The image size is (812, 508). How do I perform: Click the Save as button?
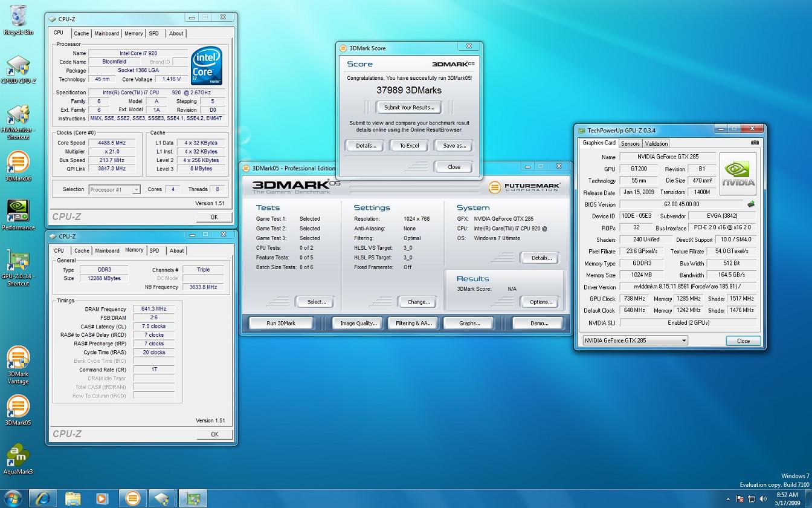tap(454, 146)
